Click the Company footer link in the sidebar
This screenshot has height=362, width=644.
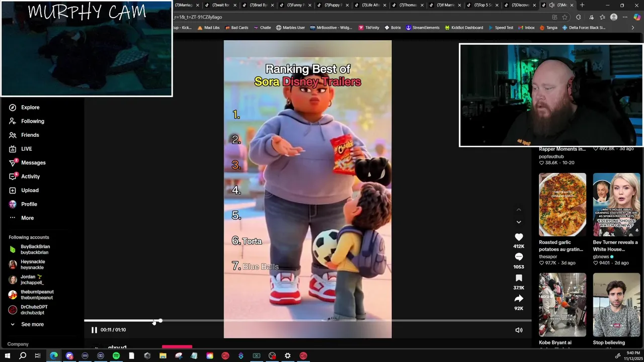coord(18,344)
